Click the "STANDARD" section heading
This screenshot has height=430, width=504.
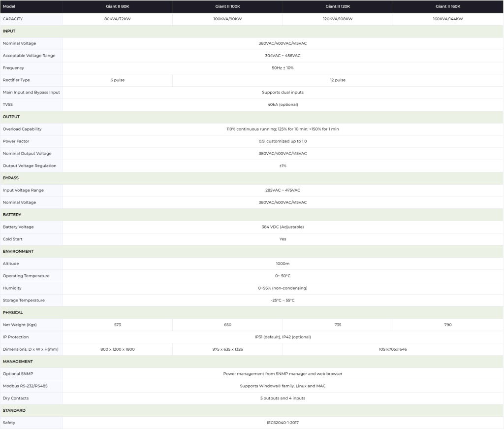click(x=14, y=410)
